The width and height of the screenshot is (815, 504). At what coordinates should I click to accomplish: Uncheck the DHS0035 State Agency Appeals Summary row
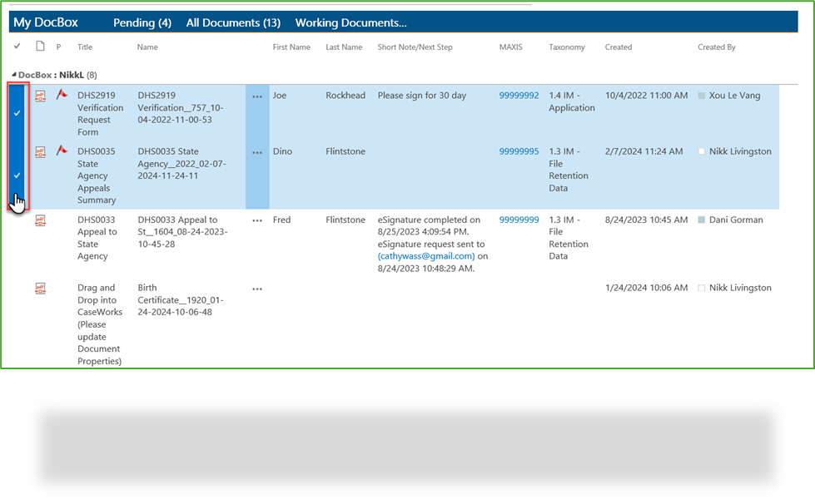[x=17, y=175]
